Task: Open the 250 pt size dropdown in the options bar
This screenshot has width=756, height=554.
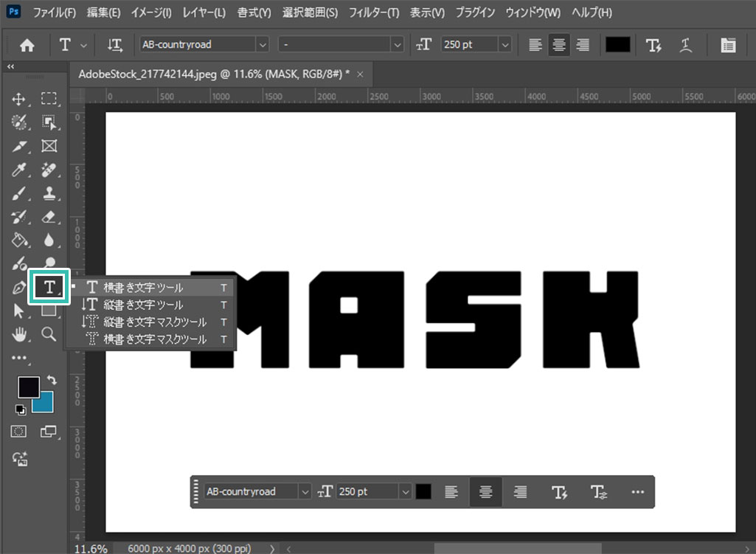Action: 504,45
